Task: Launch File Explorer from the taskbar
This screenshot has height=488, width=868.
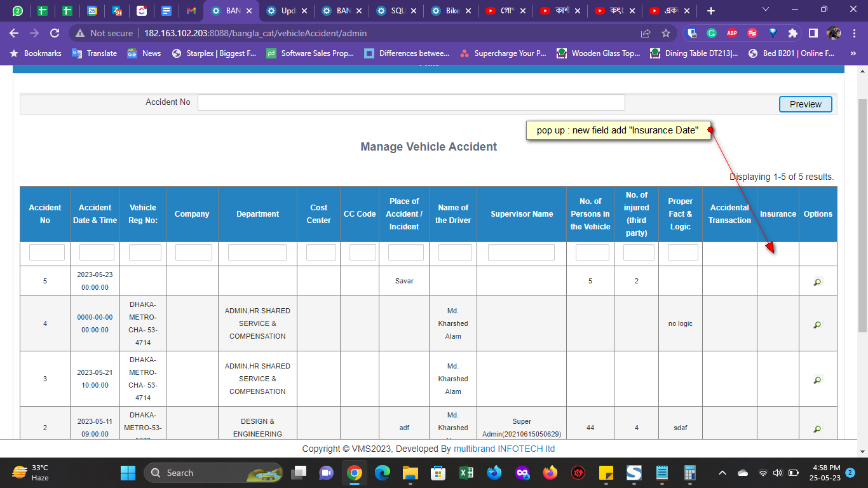Action: click(410, 473)
